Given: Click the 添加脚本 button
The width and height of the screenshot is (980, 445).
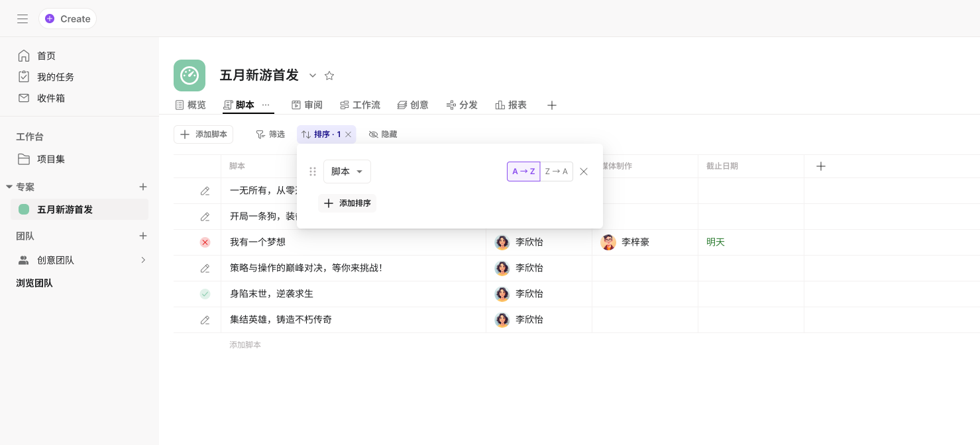Looking at the screenshot, I should pyautogui.click(x=203, y=134).
